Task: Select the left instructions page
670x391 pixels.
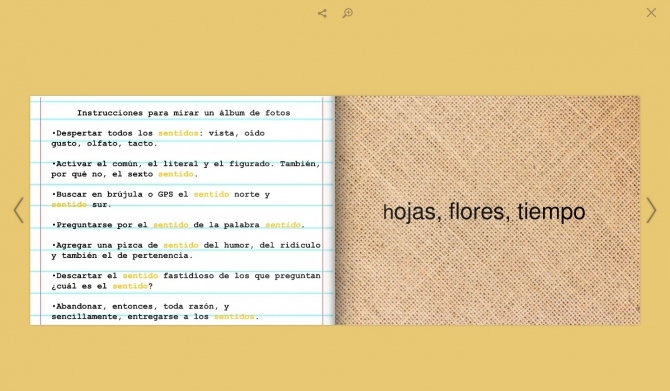Action: click(x=182, y=210)
